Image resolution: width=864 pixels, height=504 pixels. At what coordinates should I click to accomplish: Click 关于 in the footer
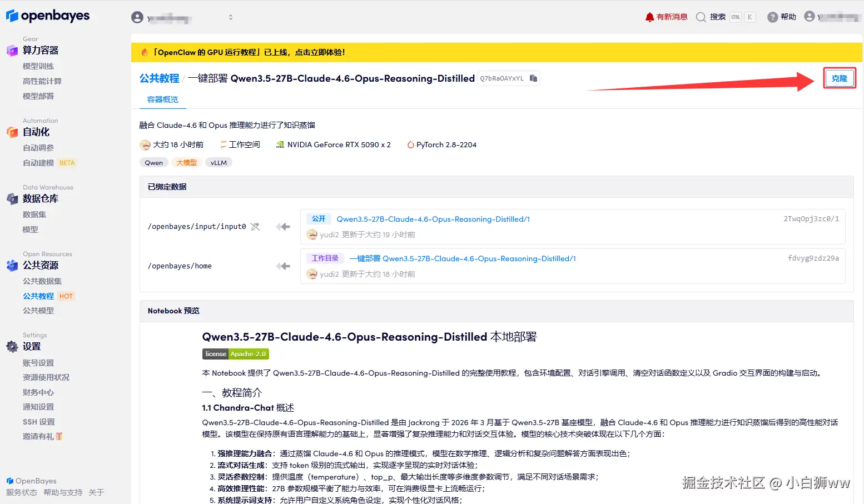[96, 492]
